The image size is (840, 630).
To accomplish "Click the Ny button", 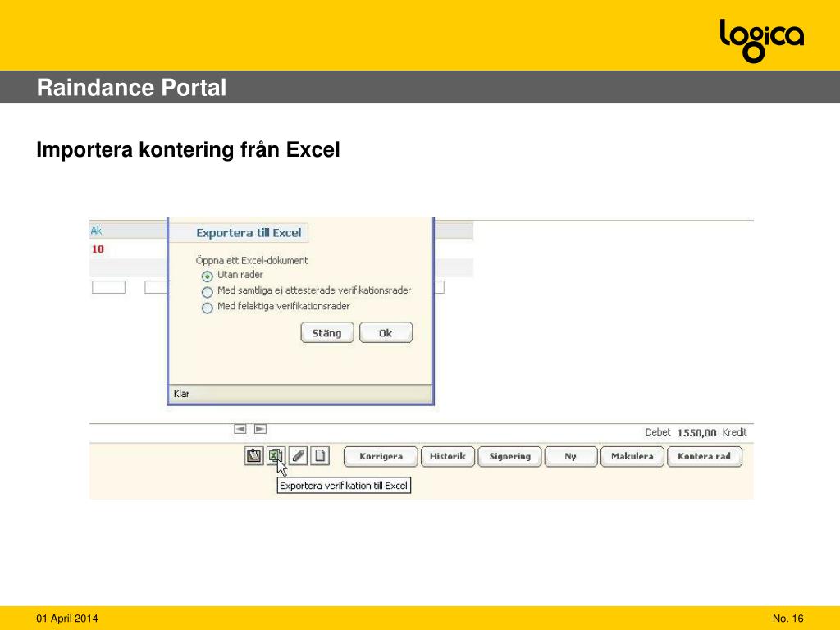I will (571, 456).
